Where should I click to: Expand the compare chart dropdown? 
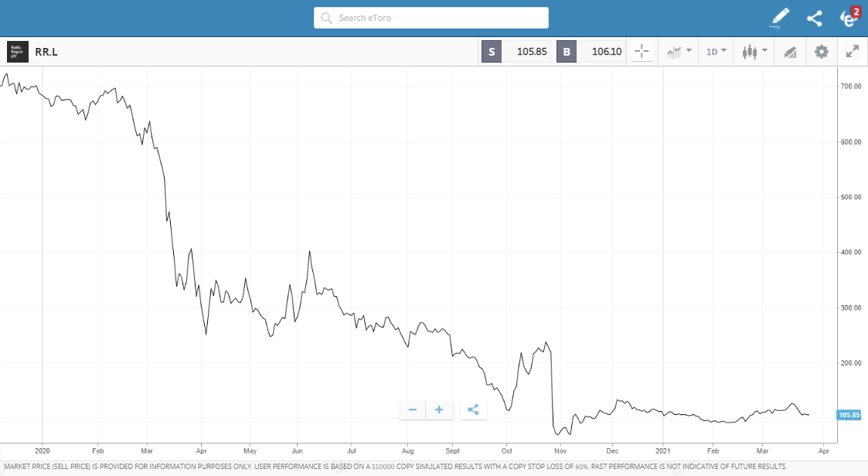(x=679, y=52)
